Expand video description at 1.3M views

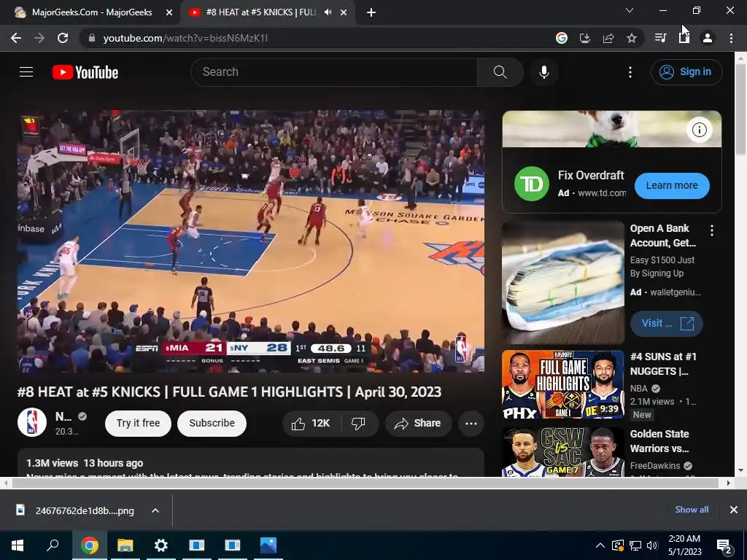click(x=251, y=463)
